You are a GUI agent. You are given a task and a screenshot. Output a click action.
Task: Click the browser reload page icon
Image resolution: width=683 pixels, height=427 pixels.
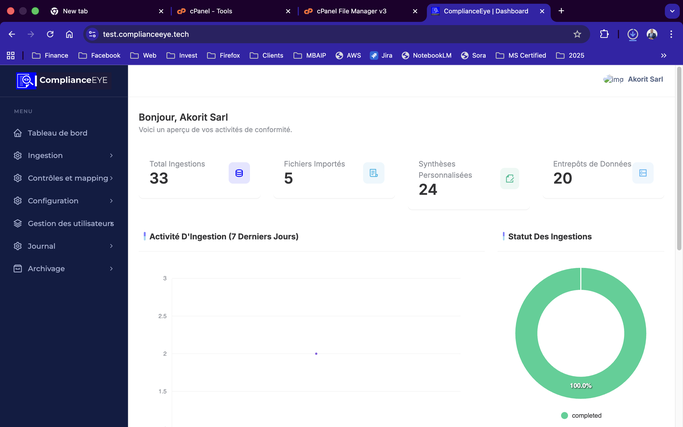click(x=50, y=34)
